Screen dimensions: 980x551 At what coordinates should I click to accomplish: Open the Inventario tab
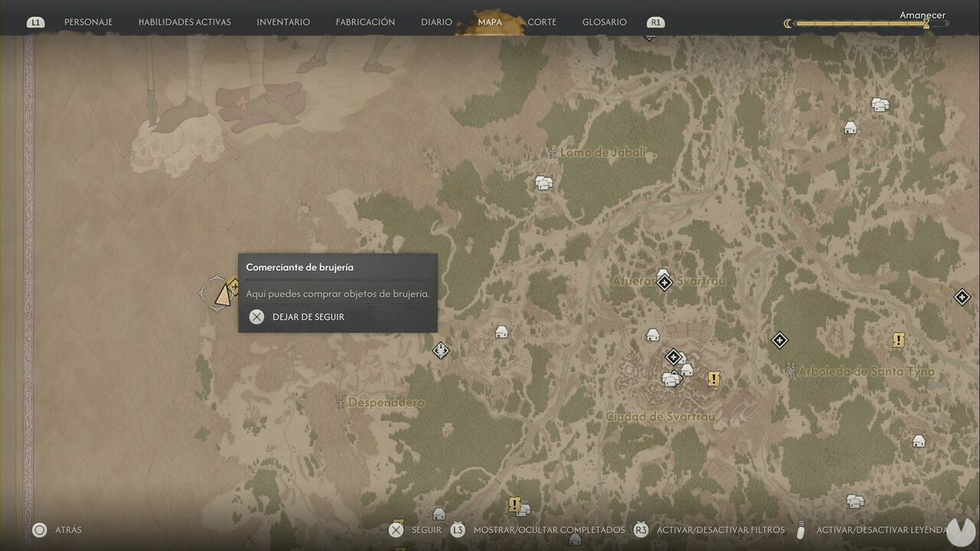(x=283, y=22)
